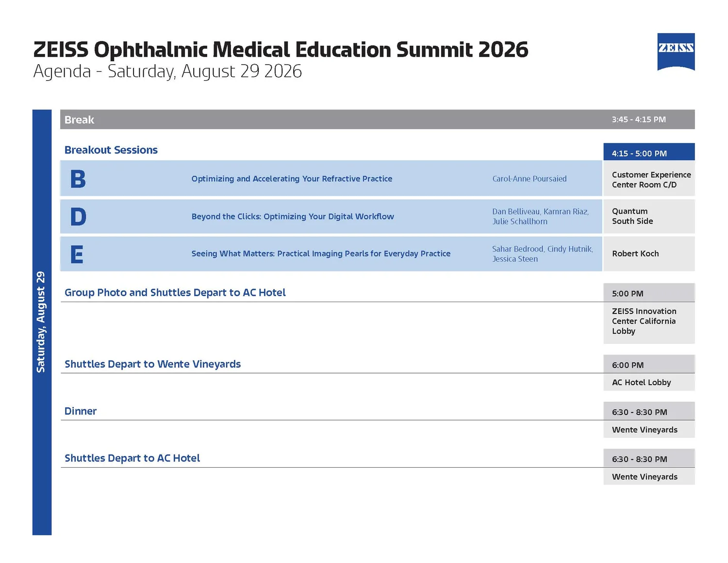Viewport: 728px width, 563px height.
Task: Select speakers "Sahar Bedrood, Cindy Hutnik, Jessica Steen"
Action: pos(543,254)
